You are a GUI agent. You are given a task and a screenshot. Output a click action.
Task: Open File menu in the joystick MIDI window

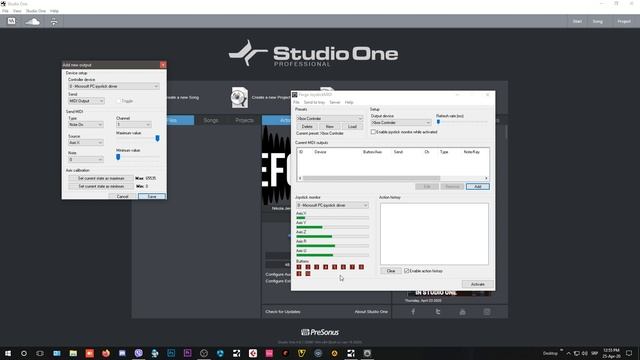[296, 102]
